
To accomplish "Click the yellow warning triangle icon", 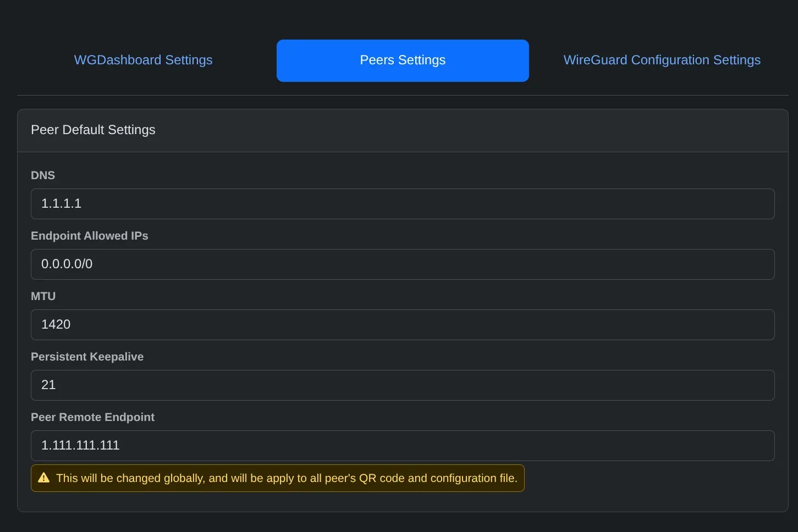I will 44,478.
